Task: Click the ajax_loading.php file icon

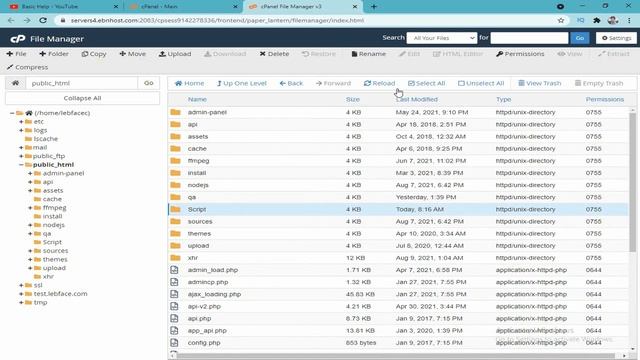Action: pos(174,294)
